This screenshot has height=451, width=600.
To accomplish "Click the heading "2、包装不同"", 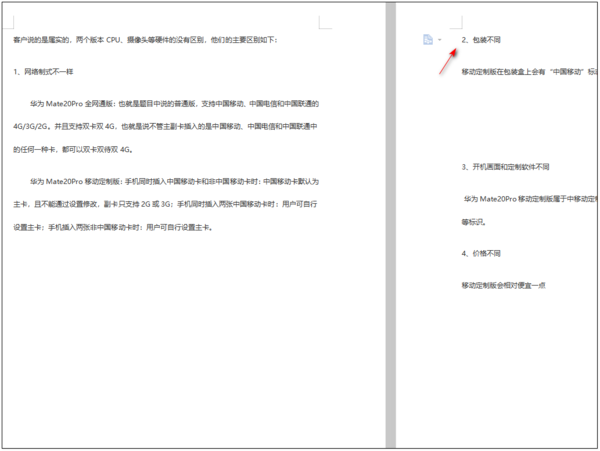I will click(481, 40).
